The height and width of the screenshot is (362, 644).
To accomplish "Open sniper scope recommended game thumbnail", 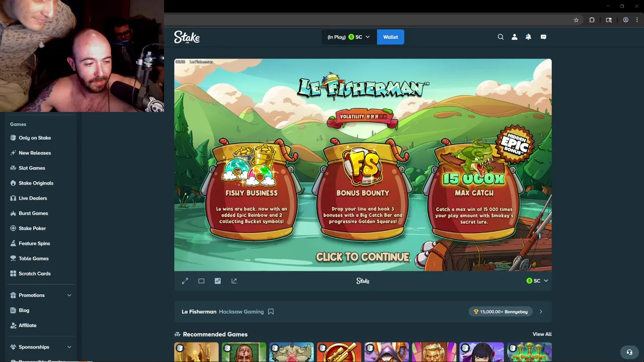I will tap(339, 352).
